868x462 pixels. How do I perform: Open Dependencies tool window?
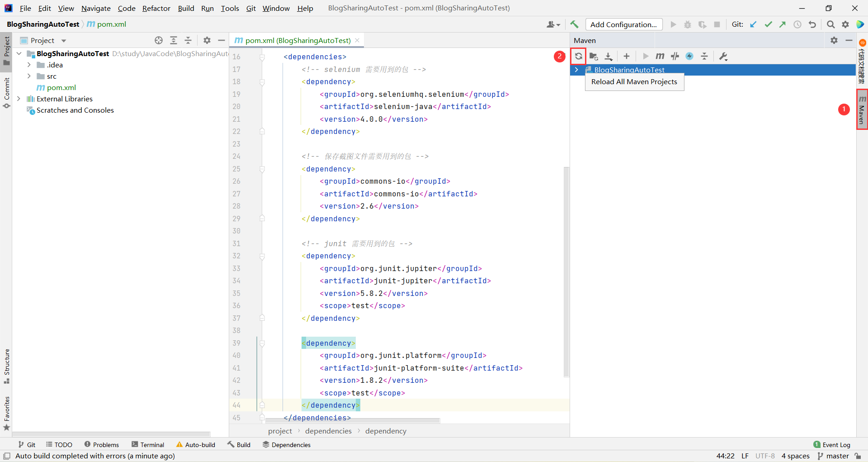287,445
